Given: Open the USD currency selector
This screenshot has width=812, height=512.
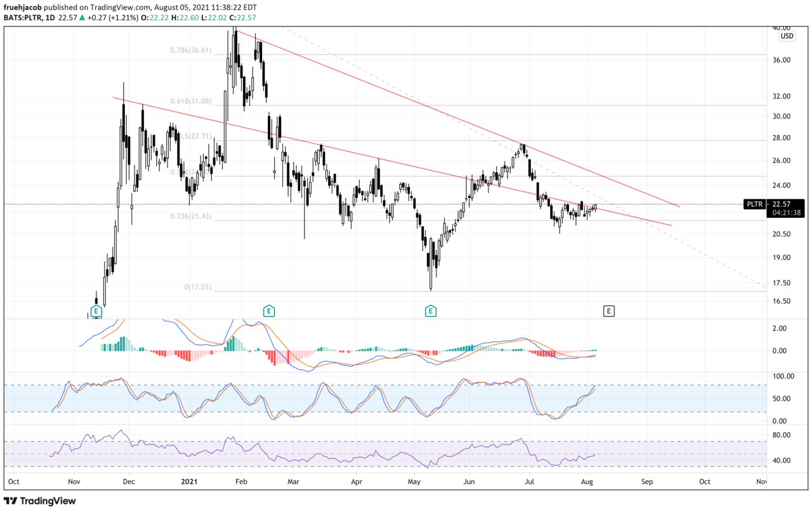Looking at the screenshot, I should point(787,36).
